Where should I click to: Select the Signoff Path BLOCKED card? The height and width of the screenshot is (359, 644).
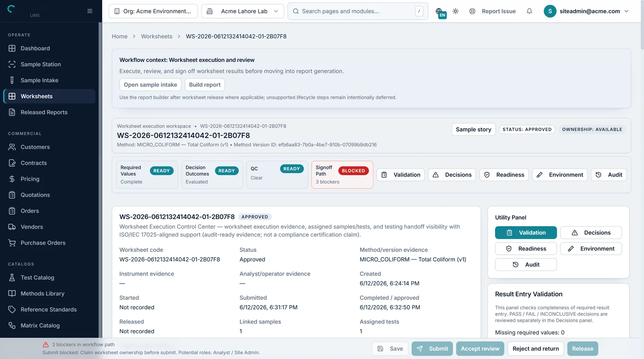click(x=342, y=175)
